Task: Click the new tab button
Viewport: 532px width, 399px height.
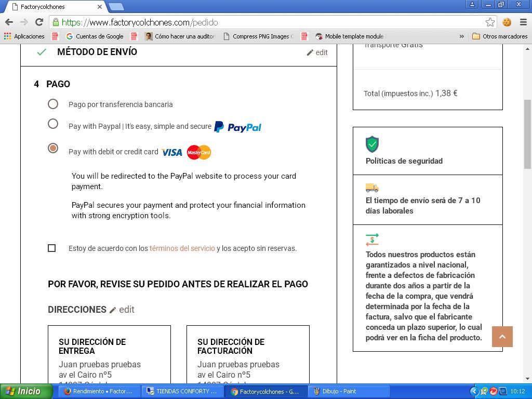Action: pyautogui.click(x=116, y=6)
